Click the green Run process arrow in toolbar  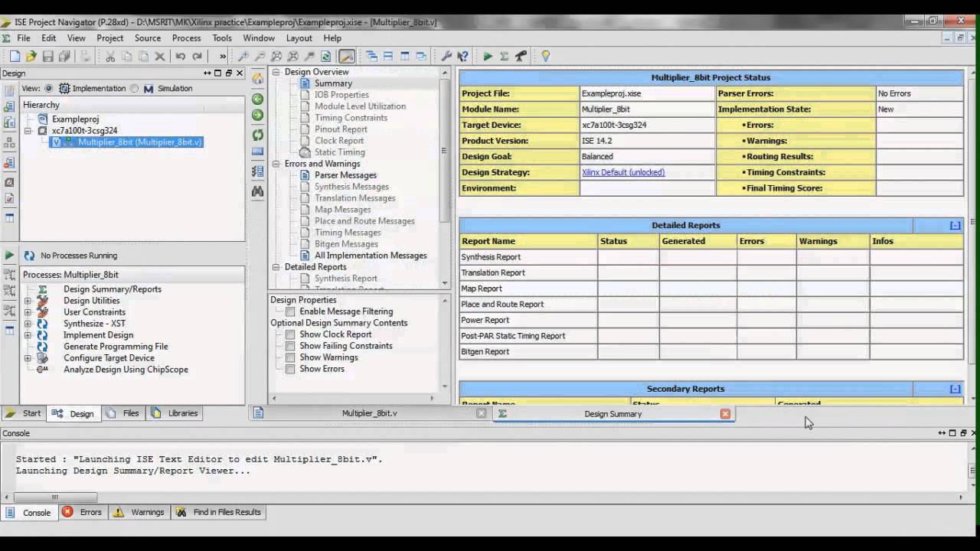click(x=488, y=56)
